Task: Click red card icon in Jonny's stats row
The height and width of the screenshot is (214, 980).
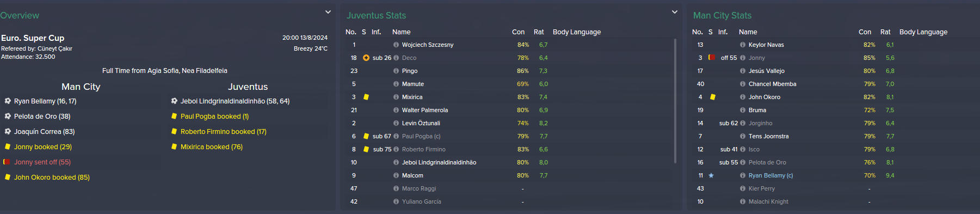Action: click(712, 57)
